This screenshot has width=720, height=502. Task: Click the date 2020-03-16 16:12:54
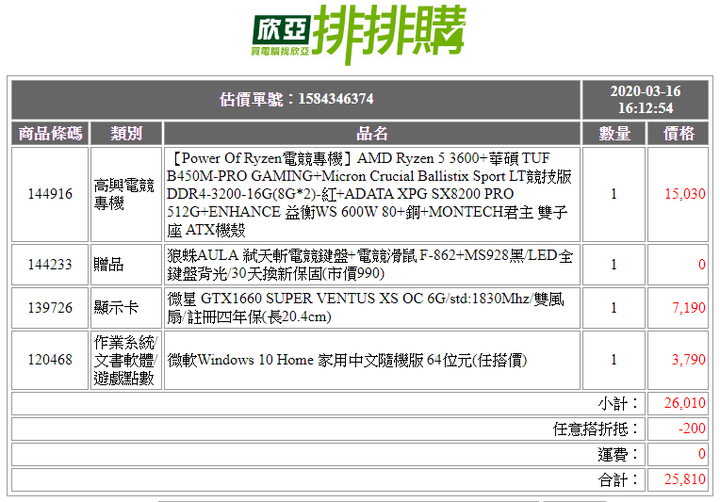tap(645, 99)
